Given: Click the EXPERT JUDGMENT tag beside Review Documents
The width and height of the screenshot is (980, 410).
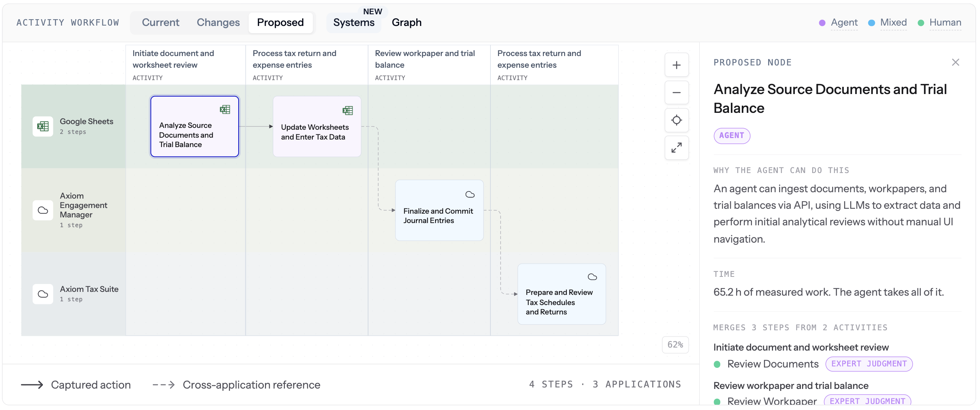Looking at the screenshot, I should pyautogui.click(x=869, y=364).
